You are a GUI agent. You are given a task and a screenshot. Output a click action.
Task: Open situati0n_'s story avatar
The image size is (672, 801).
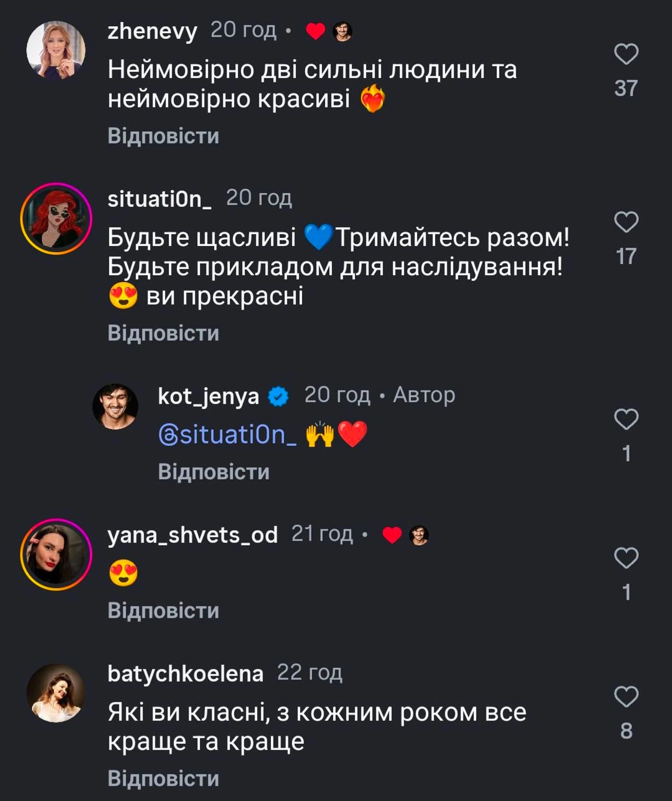pyautogui.click(x=56, y=218)
